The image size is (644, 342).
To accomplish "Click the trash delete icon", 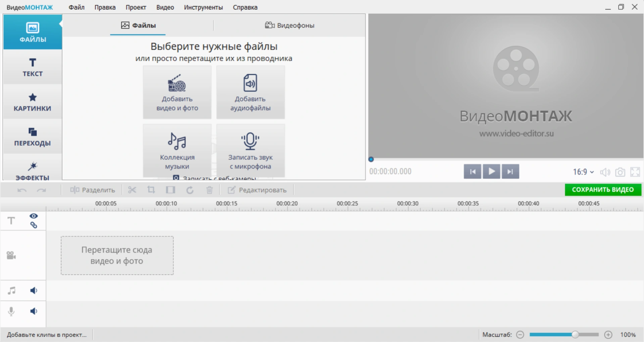I will click(x=209, y=190).
